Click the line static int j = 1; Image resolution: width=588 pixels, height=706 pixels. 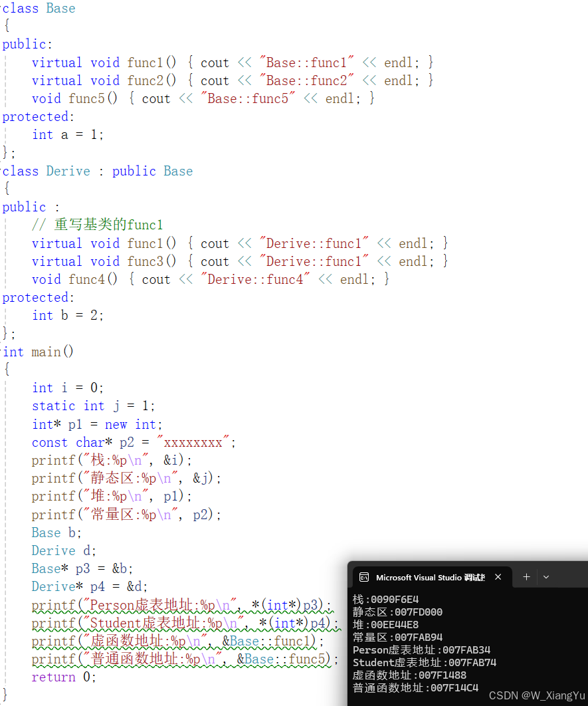[x=93, y=406]
